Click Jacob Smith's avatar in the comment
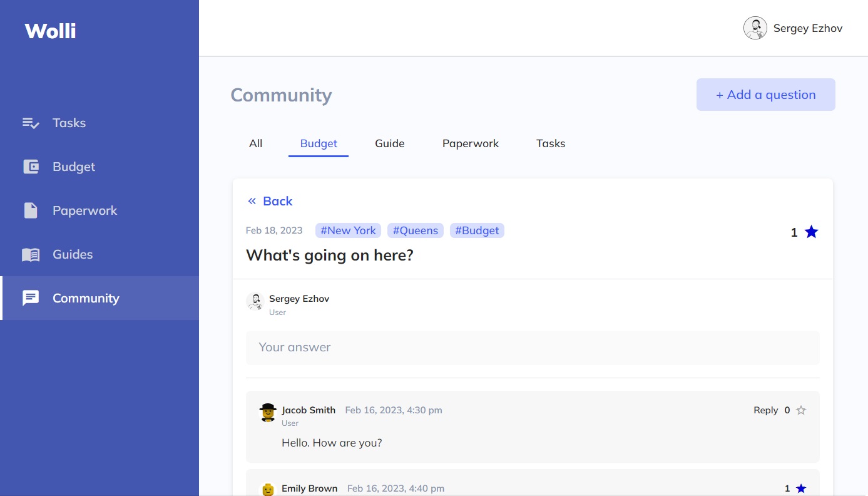Screen dimensions: 868x496 [268, 412]
